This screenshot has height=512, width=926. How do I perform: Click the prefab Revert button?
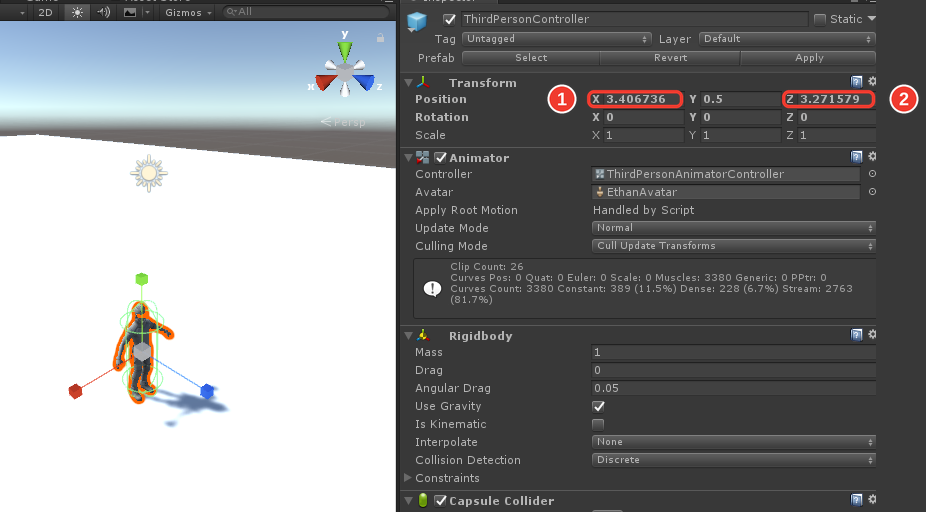tap(670, 58)
